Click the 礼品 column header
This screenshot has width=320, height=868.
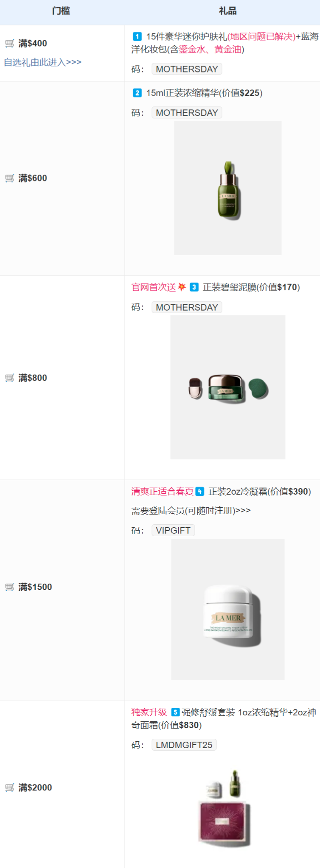227,11
